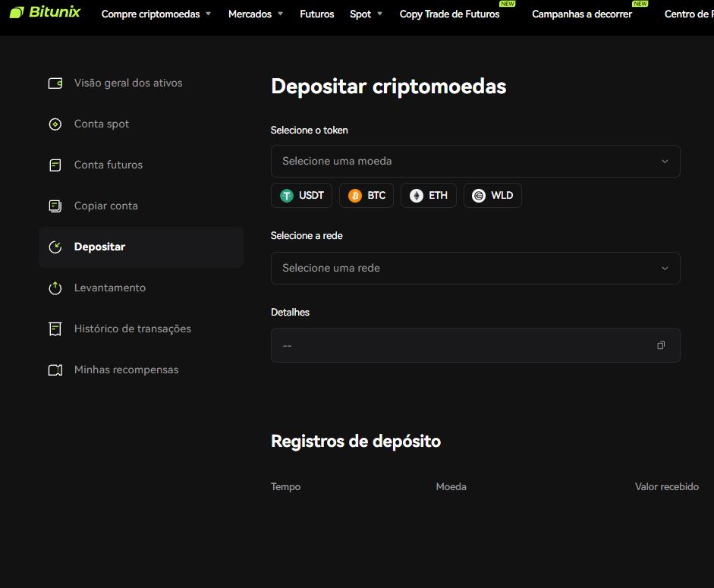
Task: Select the USDT quick token button
Action: click(x=301, y=196)
